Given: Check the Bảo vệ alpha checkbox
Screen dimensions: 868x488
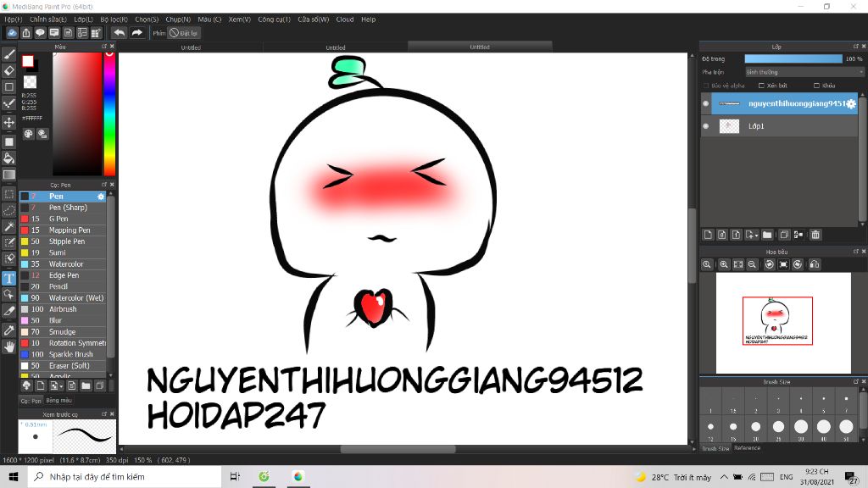Looking at the screenshot, I should coord(706,86).
